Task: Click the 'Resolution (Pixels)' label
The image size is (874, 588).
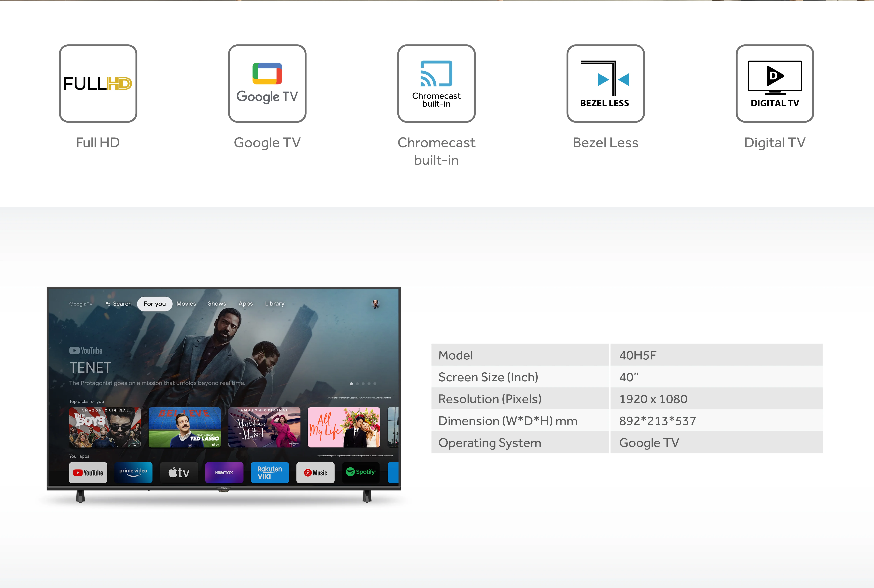Action: click(490, 399)
